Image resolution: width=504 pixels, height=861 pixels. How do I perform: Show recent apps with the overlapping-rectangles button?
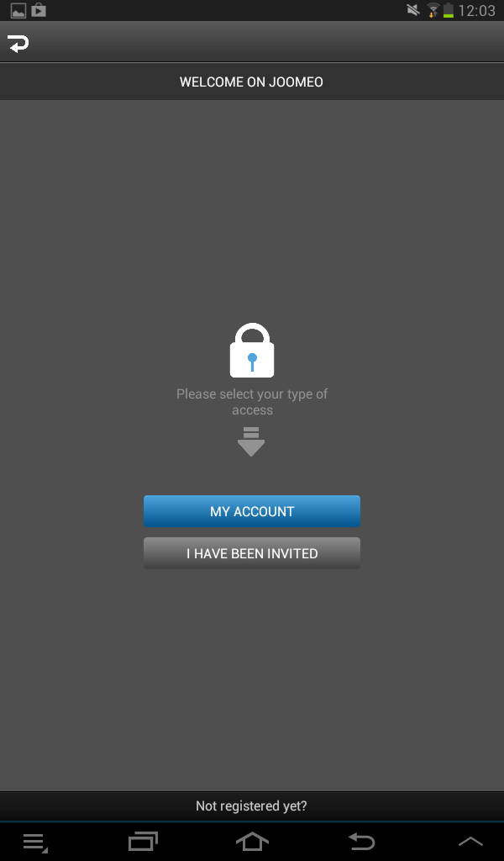[x=143, y=841]
